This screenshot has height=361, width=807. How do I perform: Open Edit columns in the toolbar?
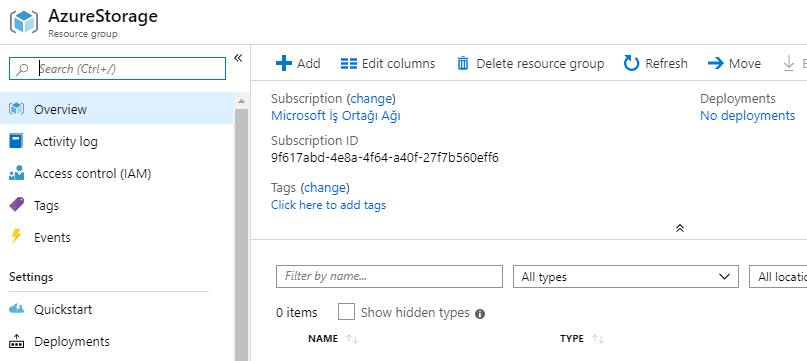388,63
